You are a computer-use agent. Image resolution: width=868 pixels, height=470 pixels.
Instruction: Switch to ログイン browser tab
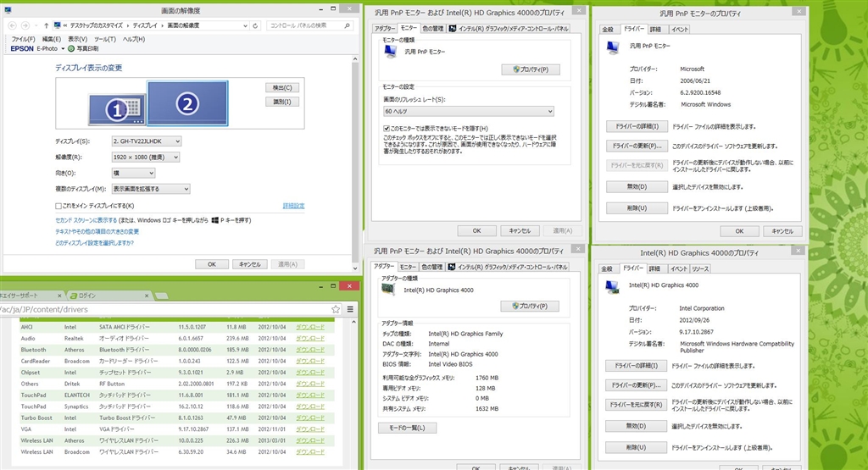[108, 296]
